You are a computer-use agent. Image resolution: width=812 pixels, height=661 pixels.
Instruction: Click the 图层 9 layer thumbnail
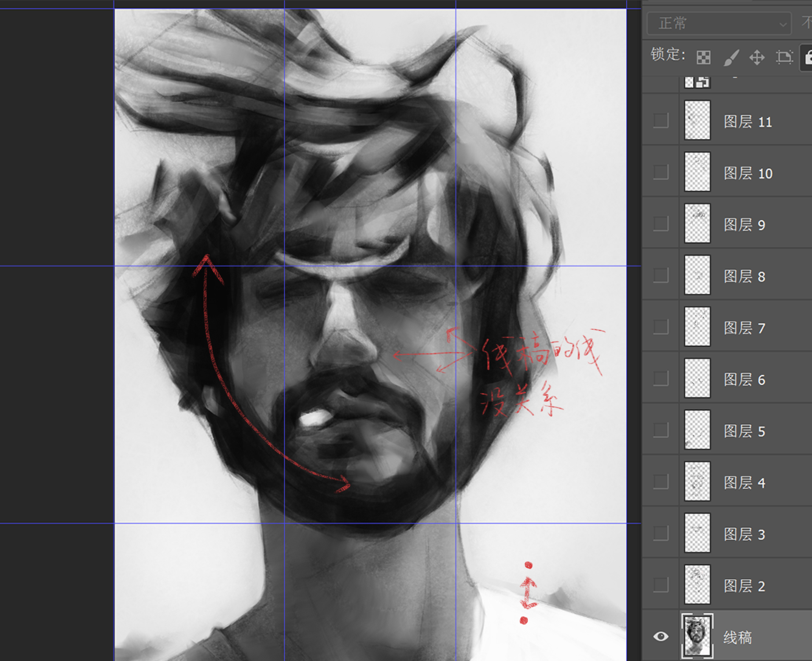(697, 223)
